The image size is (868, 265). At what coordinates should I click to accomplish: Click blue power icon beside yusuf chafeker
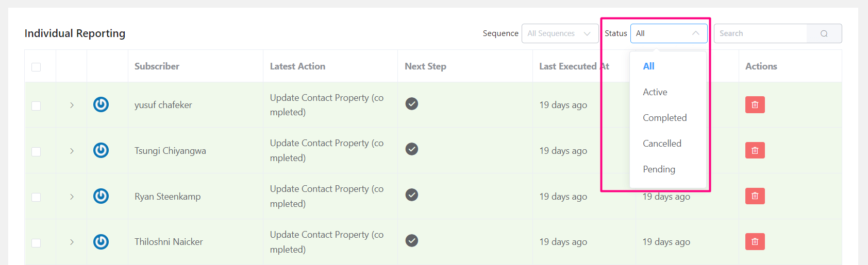tap(101, 105)
